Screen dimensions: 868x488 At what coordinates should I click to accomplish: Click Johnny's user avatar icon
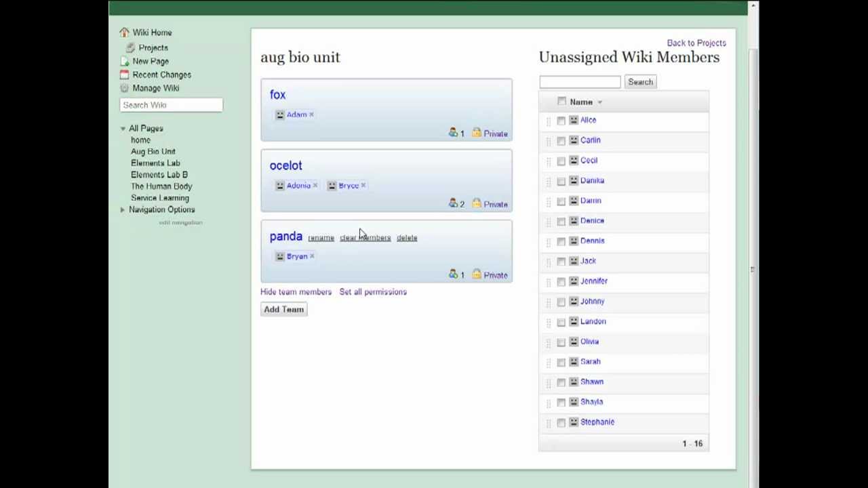point(574,301)
